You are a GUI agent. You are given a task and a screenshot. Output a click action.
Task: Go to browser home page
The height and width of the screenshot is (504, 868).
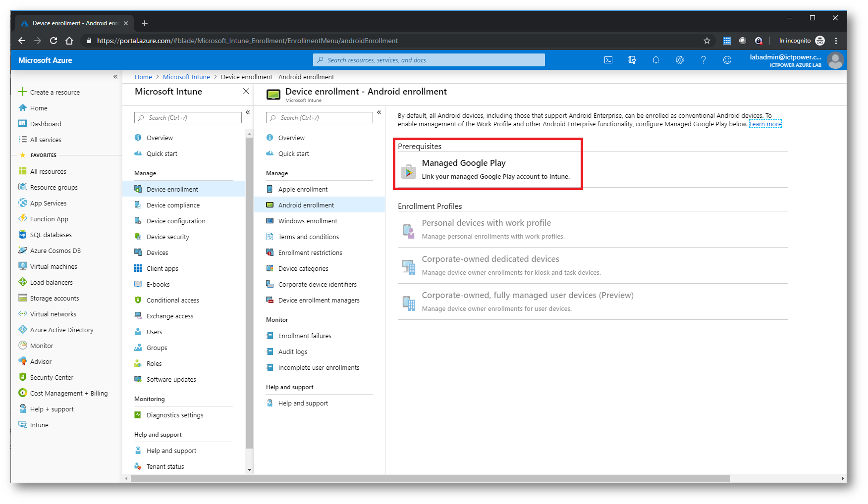(x=69, y=41)
